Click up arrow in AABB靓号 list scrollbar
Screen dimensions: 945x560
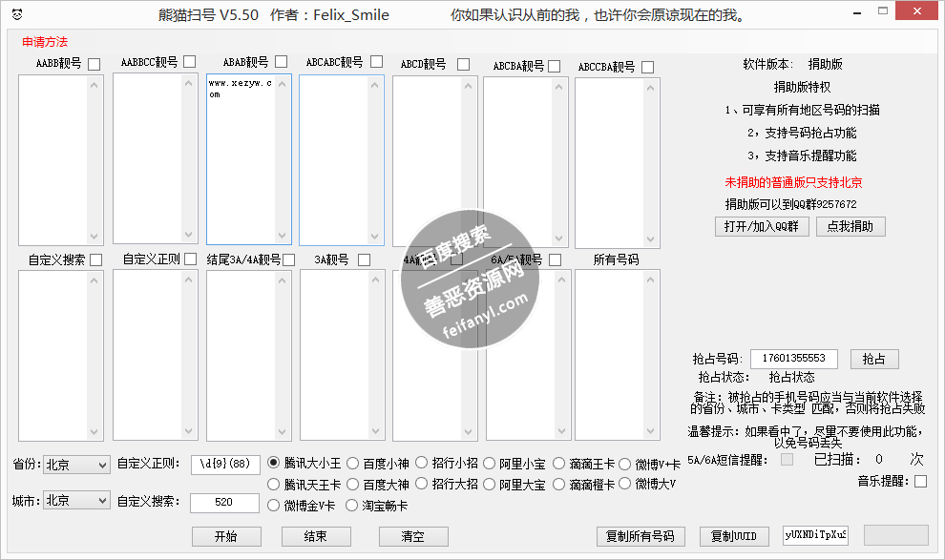[94, 85]
